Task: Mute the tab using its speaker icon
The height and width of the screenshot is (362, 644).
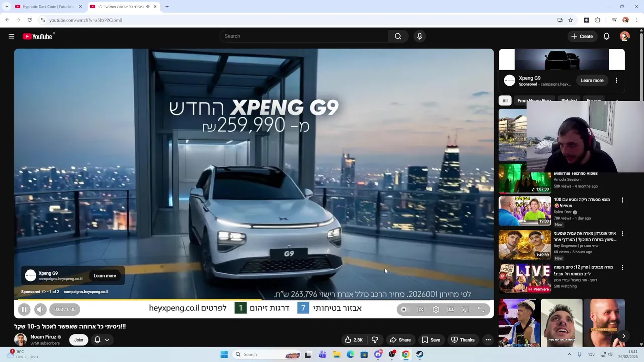Action: [147, 7]
